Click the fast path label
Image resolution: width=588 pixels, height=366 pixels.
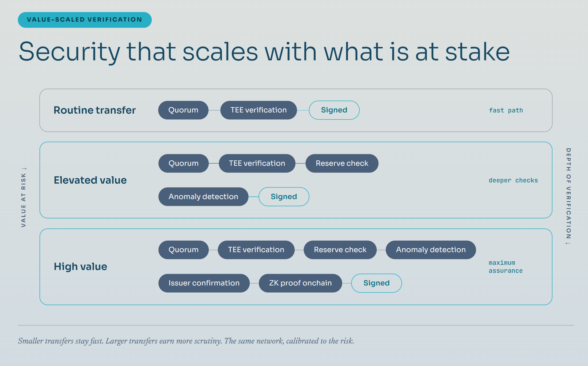[506, 110]
